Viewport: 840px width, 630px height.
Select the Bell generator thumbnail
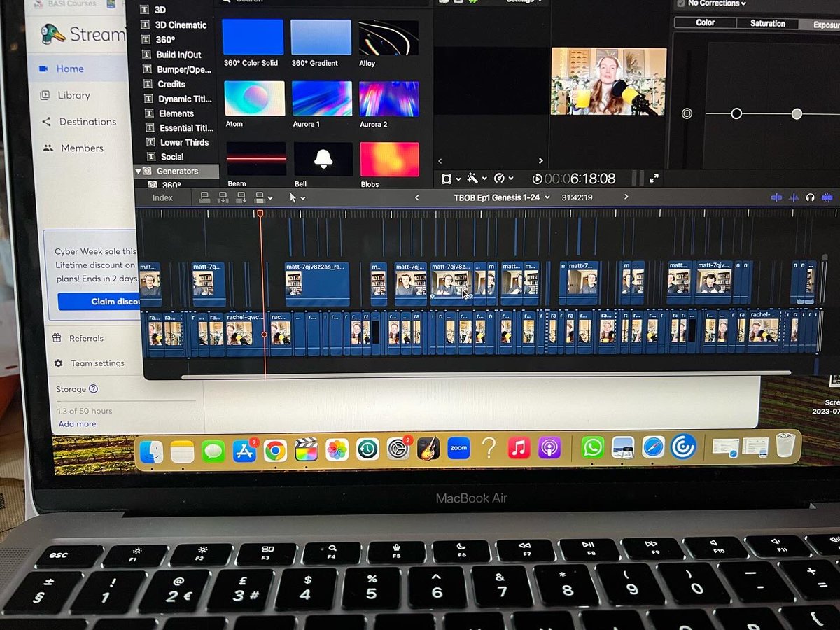323,159
